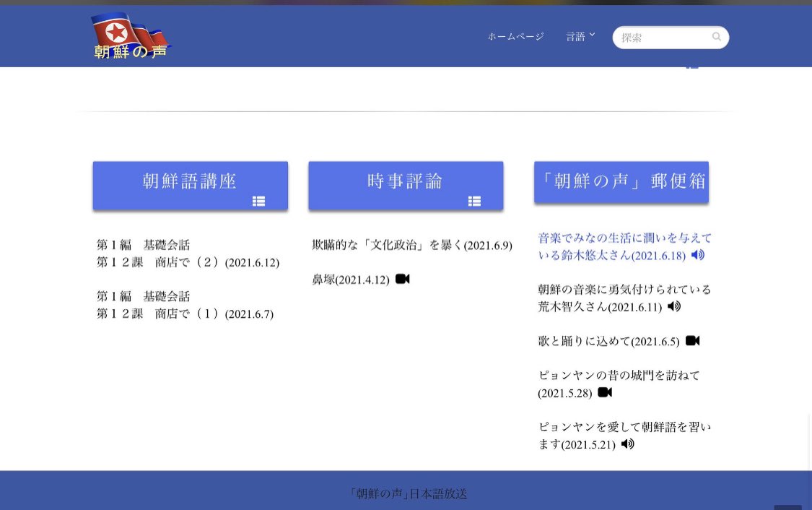812x510 pixels.
Task: Open the ホームページ menu item
Action: [x=516, y=37]
